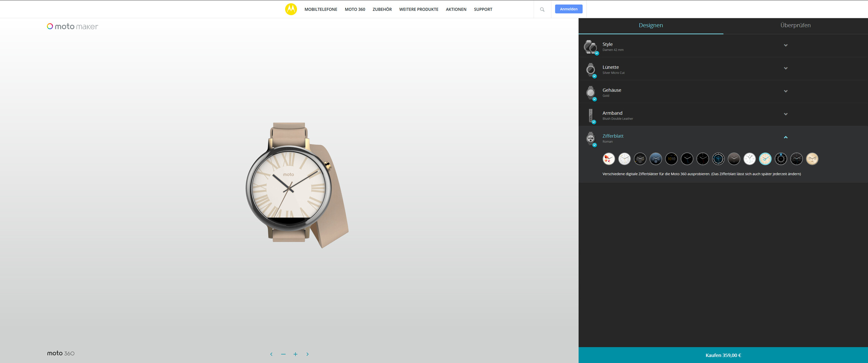Viewport: 868px width, 363px height.
Task: Click the moto maker logo
Action: point(73,26)
